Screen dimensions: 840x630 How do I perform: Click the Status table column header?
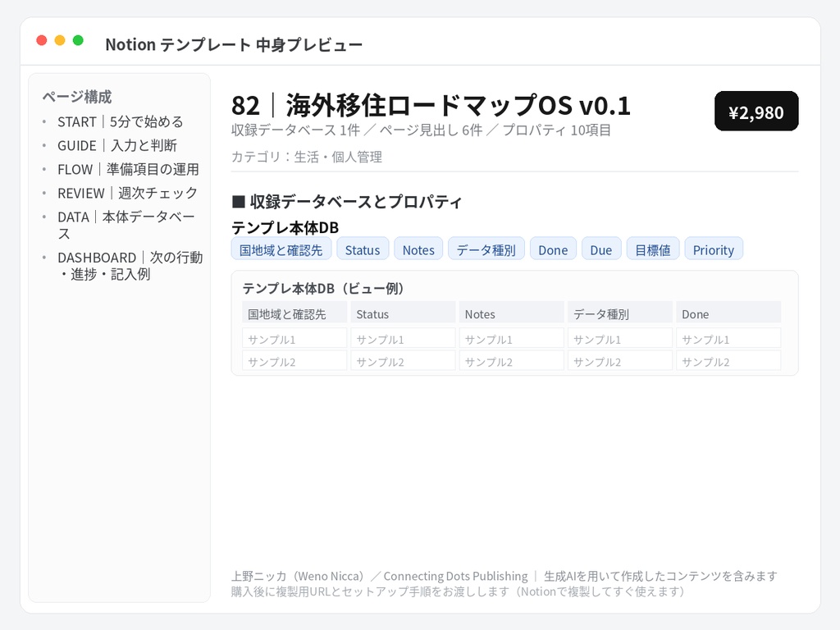point(403,313)
